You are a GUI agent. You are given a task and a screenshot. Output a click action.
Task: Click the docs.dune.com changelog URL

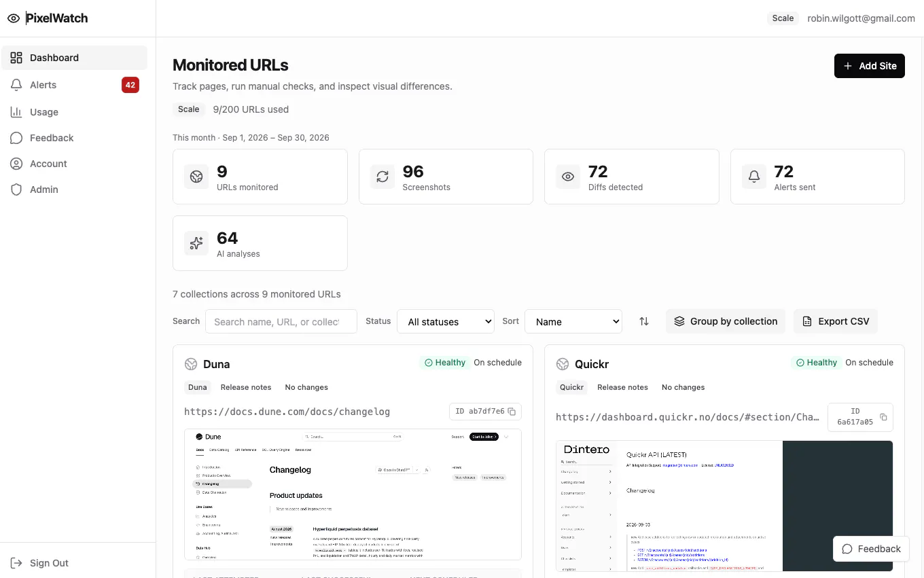pos(287,412)
